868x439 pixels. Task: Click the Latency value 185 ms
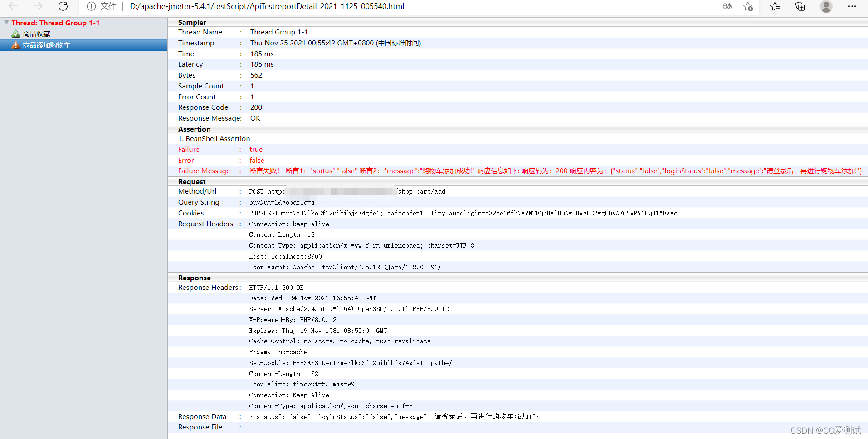(x=262, y=64)
